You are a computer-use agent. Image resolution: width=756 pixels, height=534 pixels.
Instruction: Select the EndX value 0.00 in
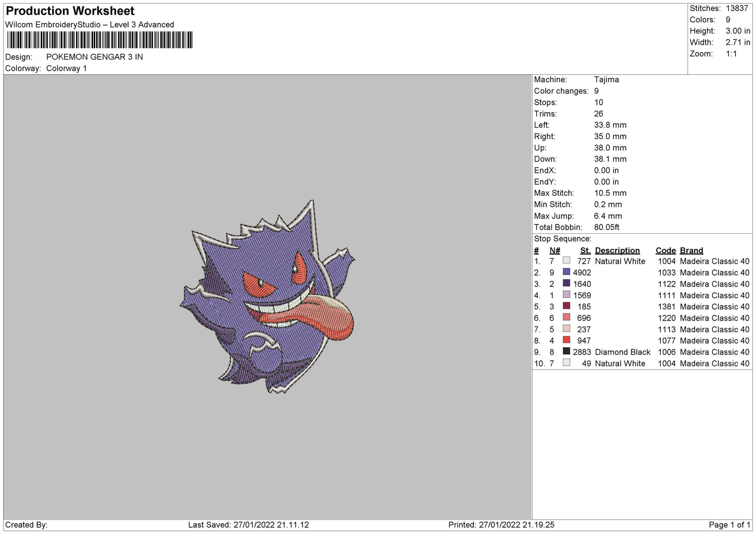[606, 171]
